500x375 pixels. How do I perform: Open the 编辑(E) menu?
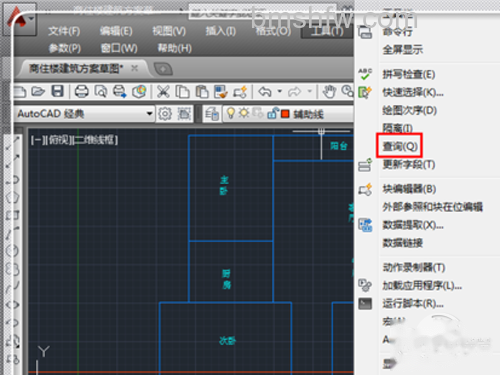point(116,31)
